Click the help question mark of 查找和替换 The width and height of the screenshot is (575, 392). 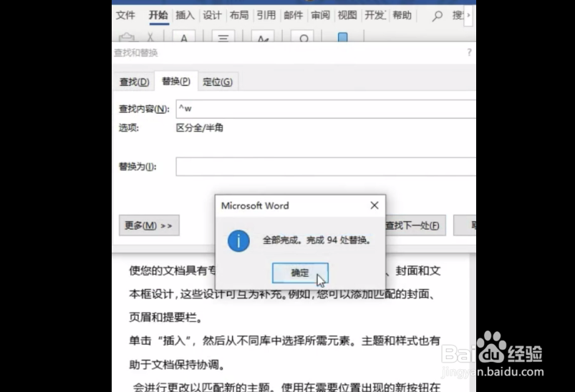tap(469, 52)
